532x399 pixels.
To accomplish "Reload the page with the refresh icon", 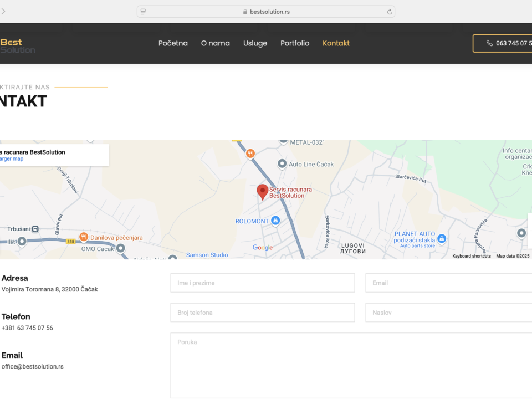I will 390,12.
